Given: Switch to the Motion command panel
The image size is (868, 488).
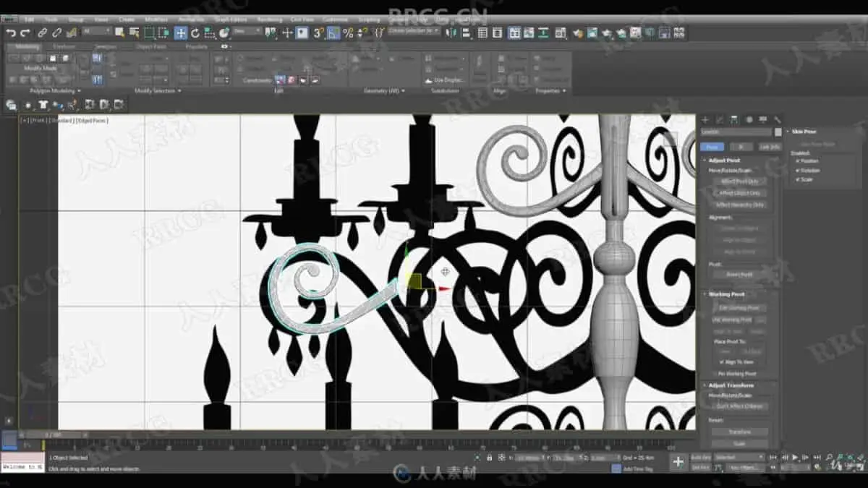Looking at the screenshot, I should 749,119.
